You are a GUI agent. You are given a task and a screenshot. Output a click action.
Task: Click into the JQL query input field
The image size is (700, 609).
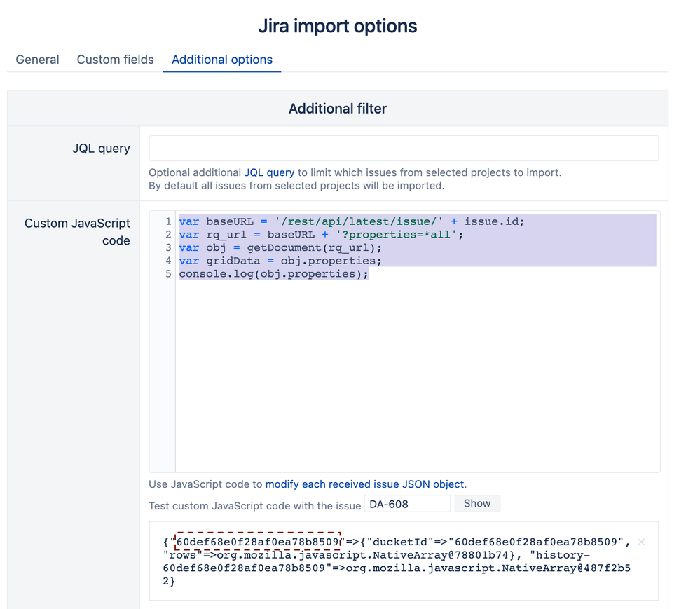(404, 149)
